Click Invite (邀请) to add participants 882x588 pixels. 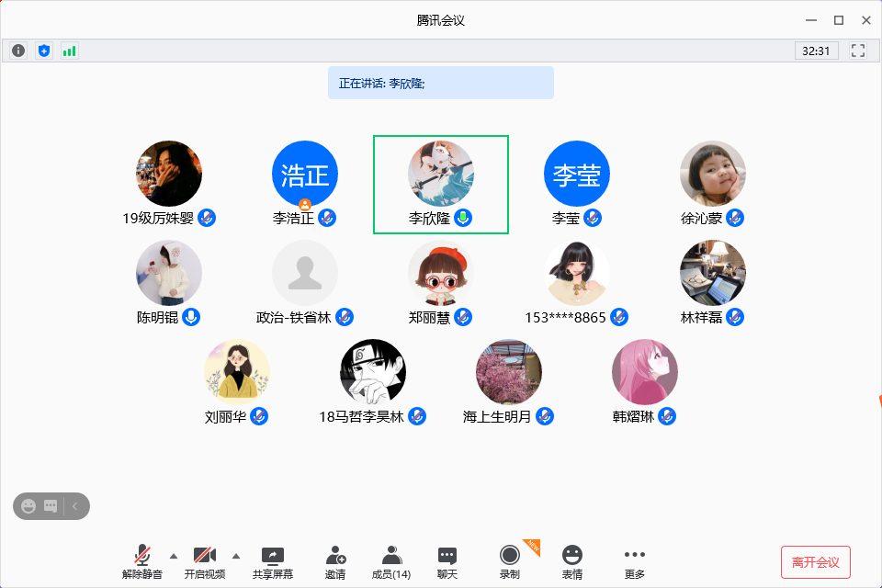pyautogui.click(x=335, y=561)
